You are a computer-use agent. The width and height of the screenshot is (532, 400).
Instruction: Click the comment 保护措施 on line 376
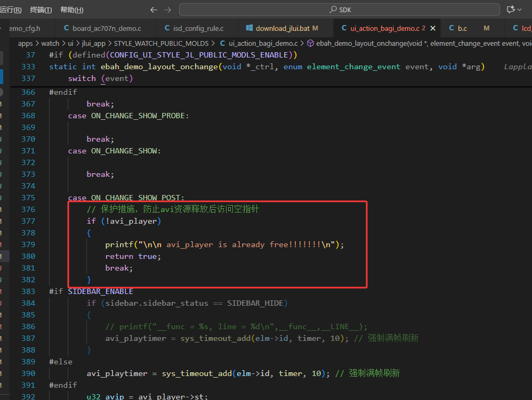click(173, 209)
